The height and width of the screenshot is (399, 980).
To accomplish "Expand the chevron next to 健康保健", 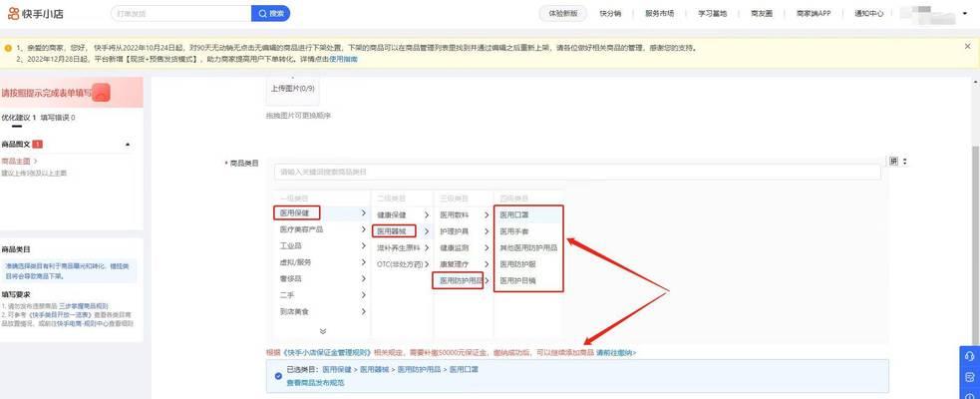I will [x=426, y=215].
